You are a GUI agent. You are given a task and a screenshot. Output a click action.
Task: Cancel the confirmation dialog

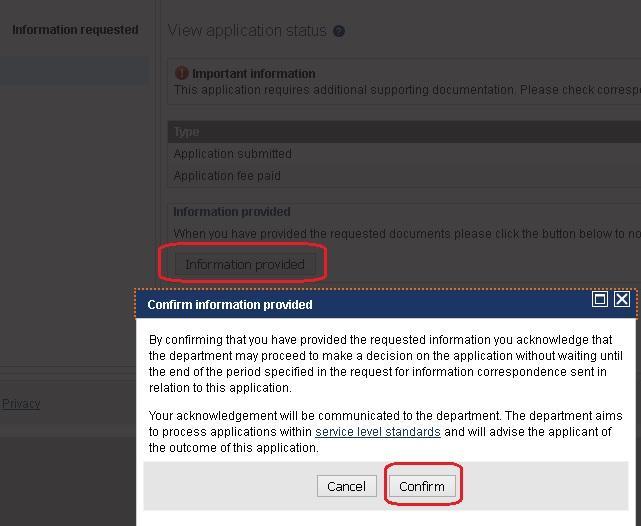pyautogui.click(x=346, y=486)
